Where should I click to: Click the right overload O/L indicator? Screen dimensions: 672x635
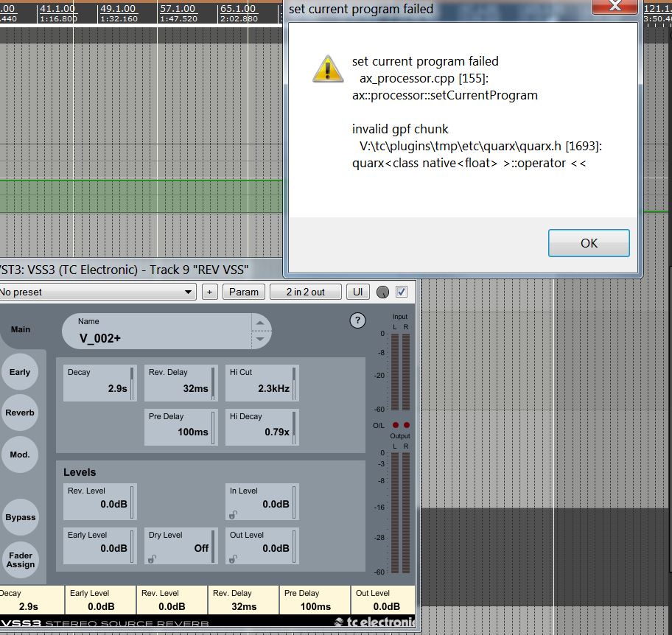406,425
